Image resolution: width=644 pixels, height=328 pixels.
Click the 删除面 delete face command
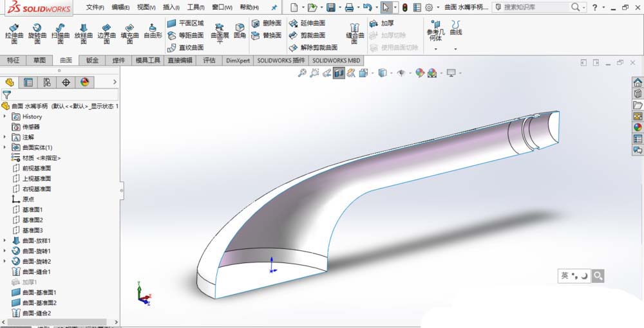pyautogui.click(x=267, y=23)
